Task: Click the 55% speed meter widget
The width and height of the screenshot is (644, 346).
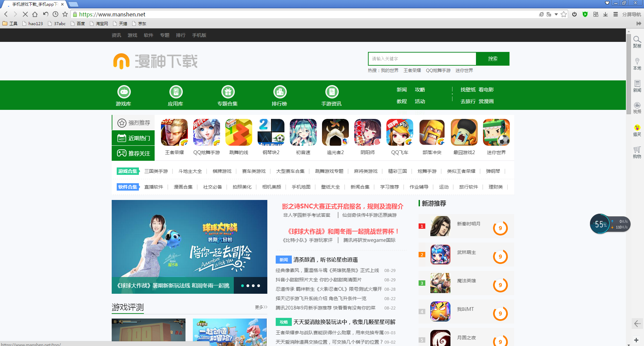Action: (610, 224)
